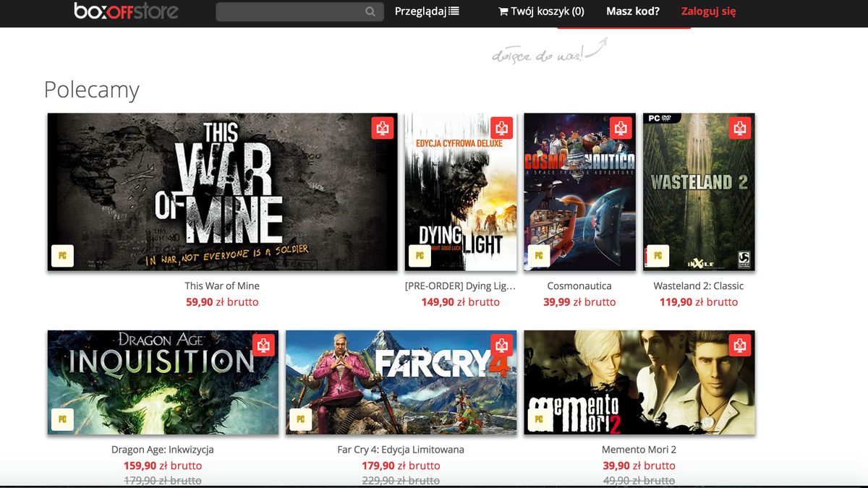Image resolution: width=868 pixels, height=488 pixels.
Task: Click price 119,90 zł brutto
Action: pyautogui.click(x=699, y=302)
